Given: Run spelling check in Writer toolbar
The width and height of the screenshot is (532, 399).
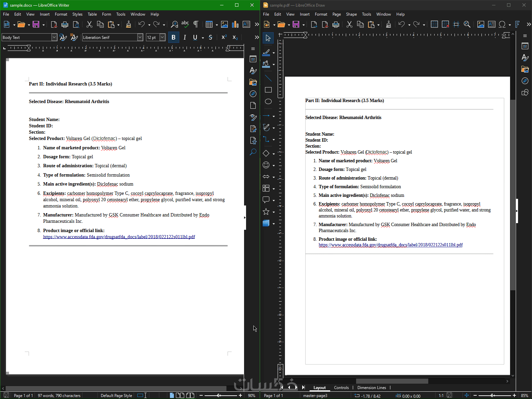Looking at the screenshot, I should pyautogui.click(x=185, y=24).
